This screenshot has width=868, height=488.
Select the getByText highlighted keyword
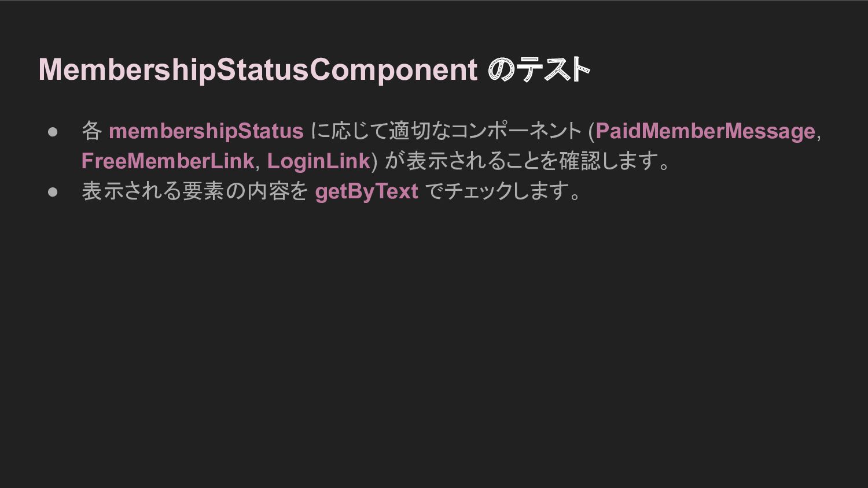click(366, 191)
